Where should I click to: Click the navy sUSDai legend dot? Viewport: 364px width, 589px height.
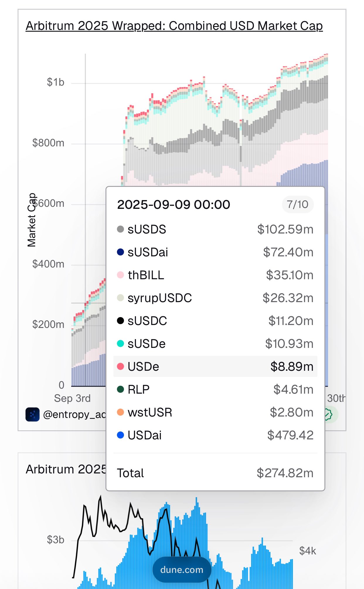[120, 252]
